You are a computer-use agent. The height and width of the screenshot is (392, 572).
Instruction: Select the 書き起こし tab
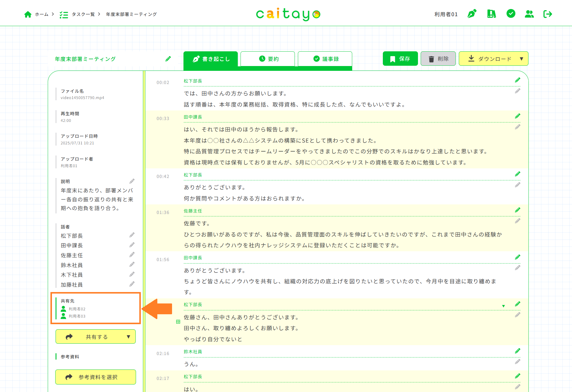coord(210,59)
